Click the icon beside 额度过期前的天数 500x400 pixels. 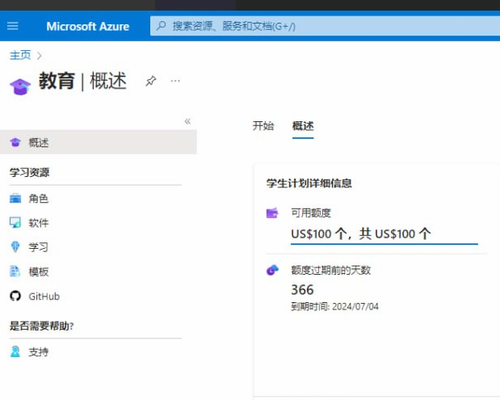tap(272, 270)
